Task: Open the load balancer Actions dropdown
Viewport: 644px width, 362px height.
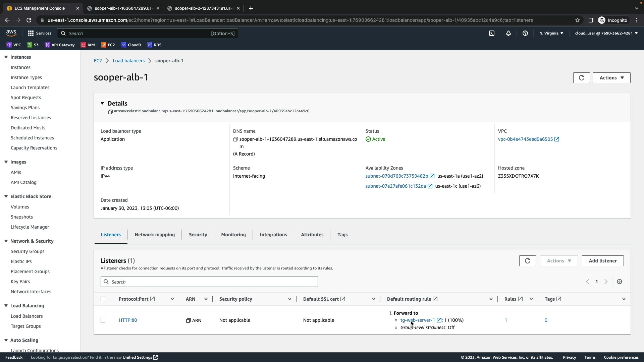Action: point(611,78)
